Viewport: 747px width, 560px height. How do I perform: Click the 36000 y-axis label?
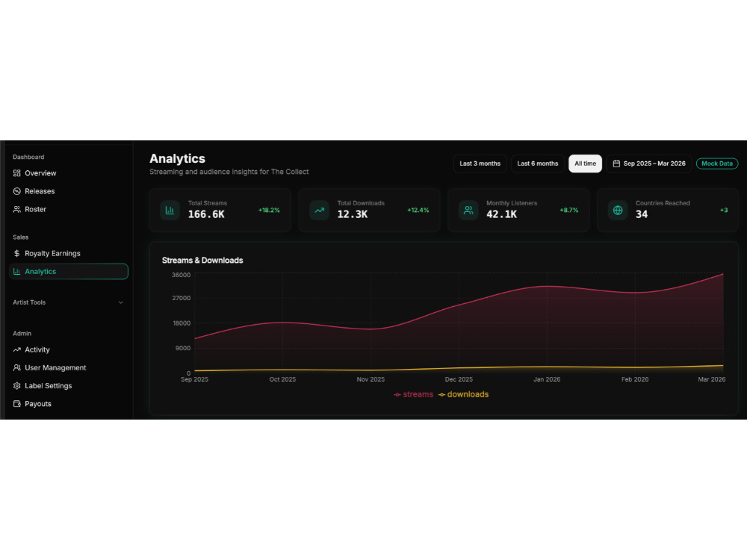coord(181,276)
